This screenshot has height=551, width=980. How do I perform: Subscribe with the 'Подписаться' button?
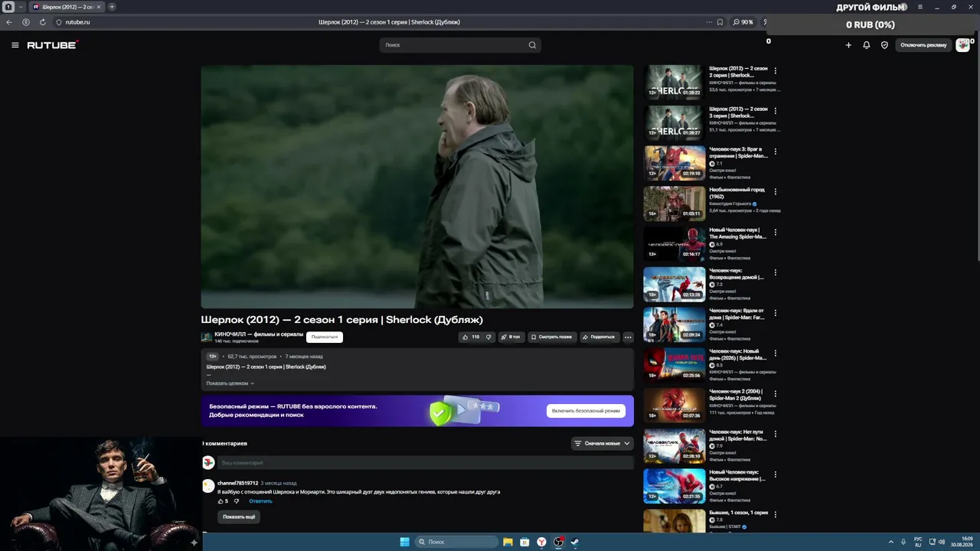coord(325,337)
